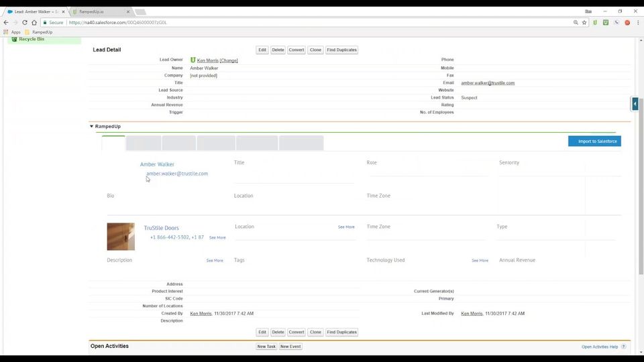
Task: Open Ken Morris link in Created By
Action: [x=201, y=314]
